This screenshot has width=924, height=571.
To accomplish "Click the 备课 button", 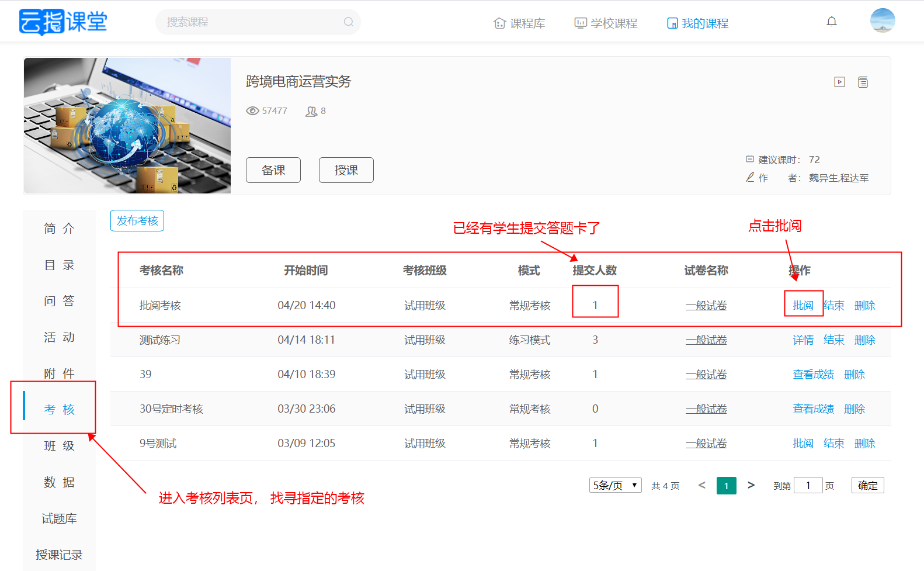I will pyautogui.click(x=273, y=170).
